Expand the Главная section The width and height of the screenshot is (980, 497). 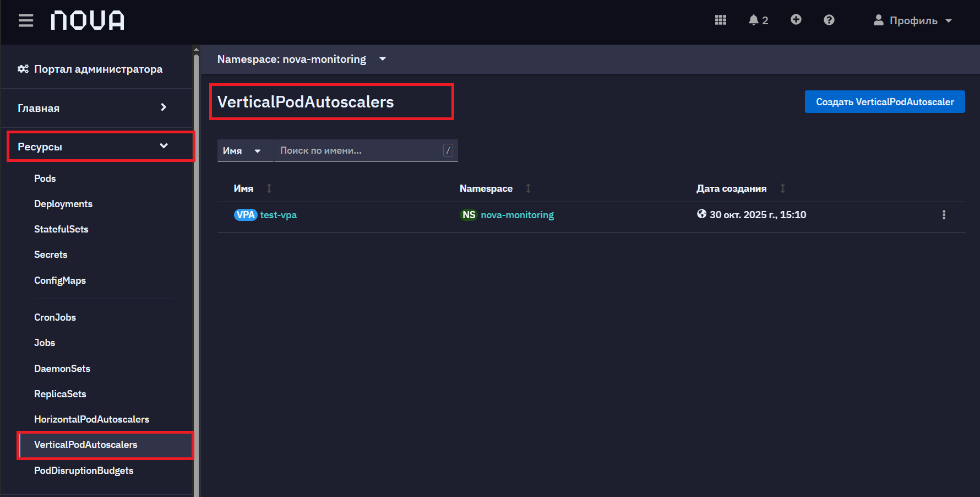(92, 108)
